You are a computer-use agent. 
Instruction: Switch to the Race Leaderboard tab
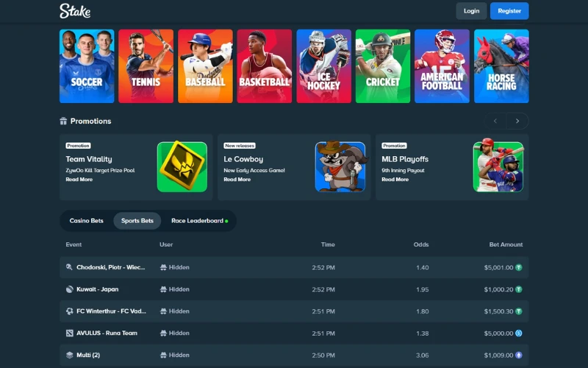point(199,221)
